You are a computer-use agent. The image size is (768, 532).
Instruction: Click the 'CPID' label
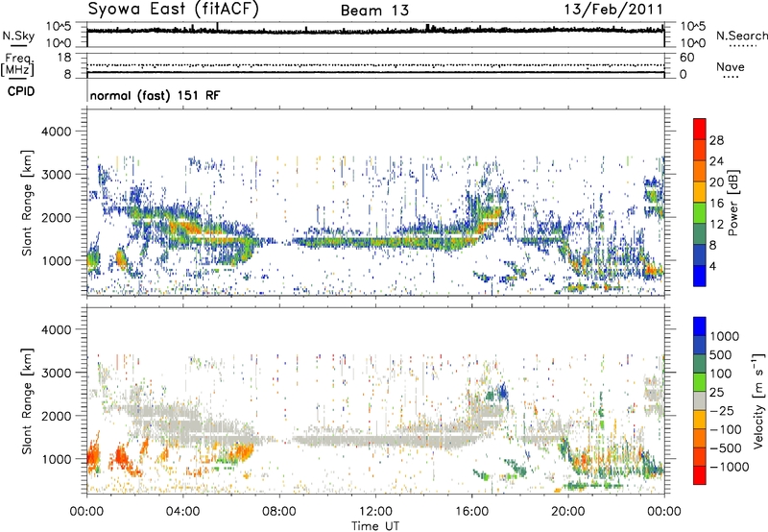21,91
